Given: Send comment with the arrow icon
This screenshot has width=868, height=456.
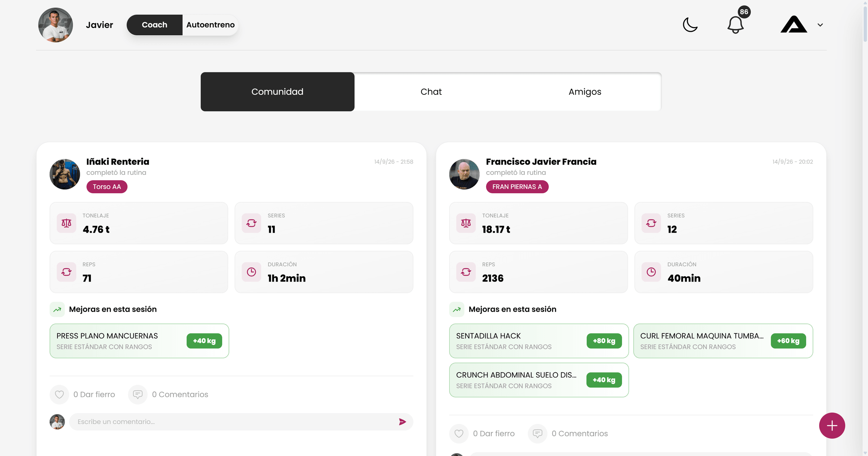Looking at the screenshot, I should pyautogui.click(x=403, y=422).
